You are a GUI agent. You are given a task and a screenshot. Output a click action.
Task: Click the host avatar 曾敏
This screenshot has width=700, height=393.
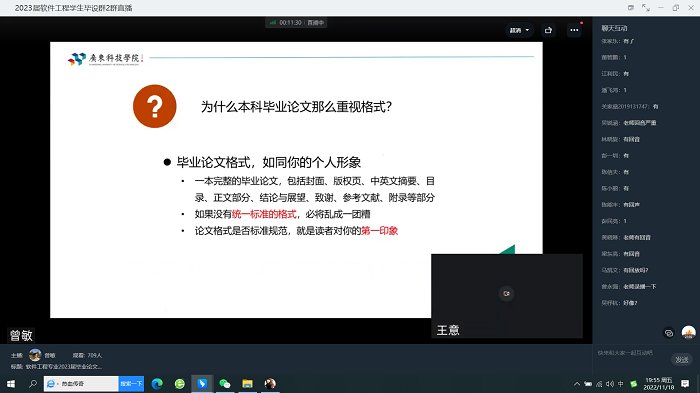35,355
